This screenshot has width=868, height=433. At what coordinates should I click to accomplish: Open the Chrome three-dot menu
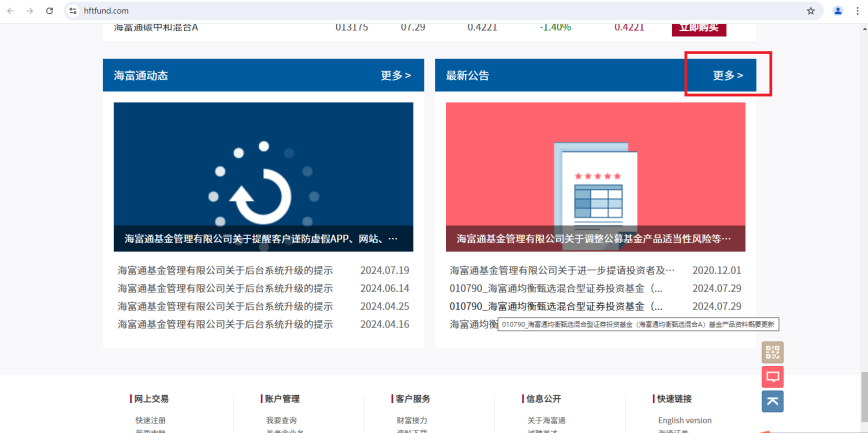pyautogui.click(x=857, y=11)
